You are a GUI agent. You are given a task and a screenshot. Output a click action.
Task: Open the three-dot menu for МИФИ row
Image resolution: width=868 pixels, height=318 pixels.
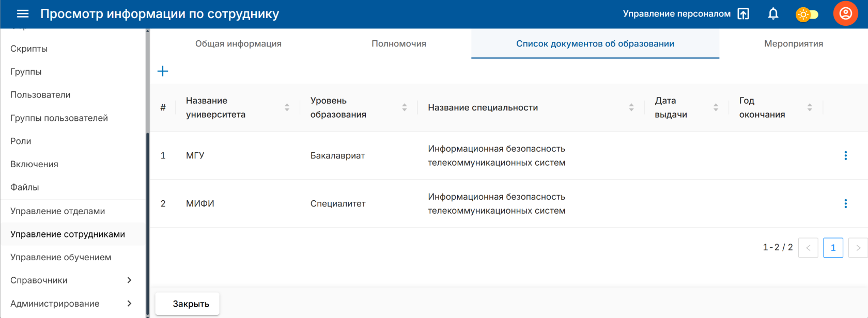[x=845, y=203]
